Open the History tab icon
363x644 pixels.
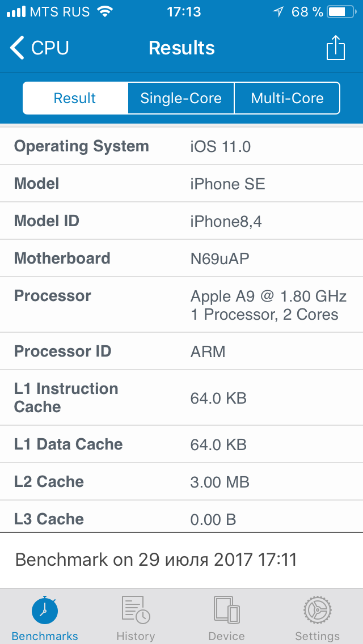(136, 609)
